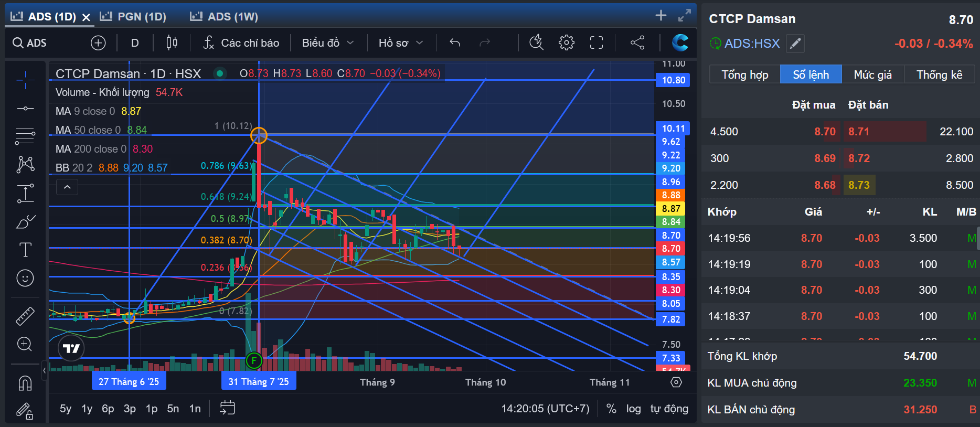Image resolution: width=980 pixels, height=427 pixels.
Task: Set chart range to 1p
Action: 152,409
